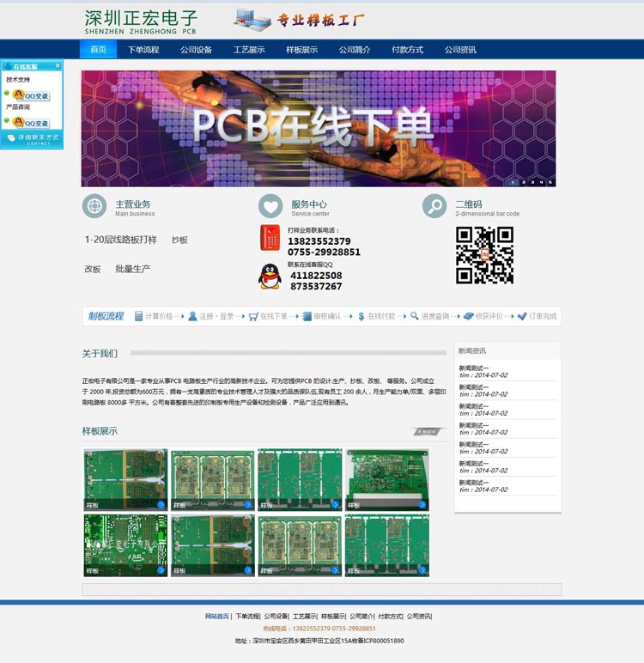644x663 pixels.
Task: Click the 收获评价 step icon
Action: coord(469,316)
